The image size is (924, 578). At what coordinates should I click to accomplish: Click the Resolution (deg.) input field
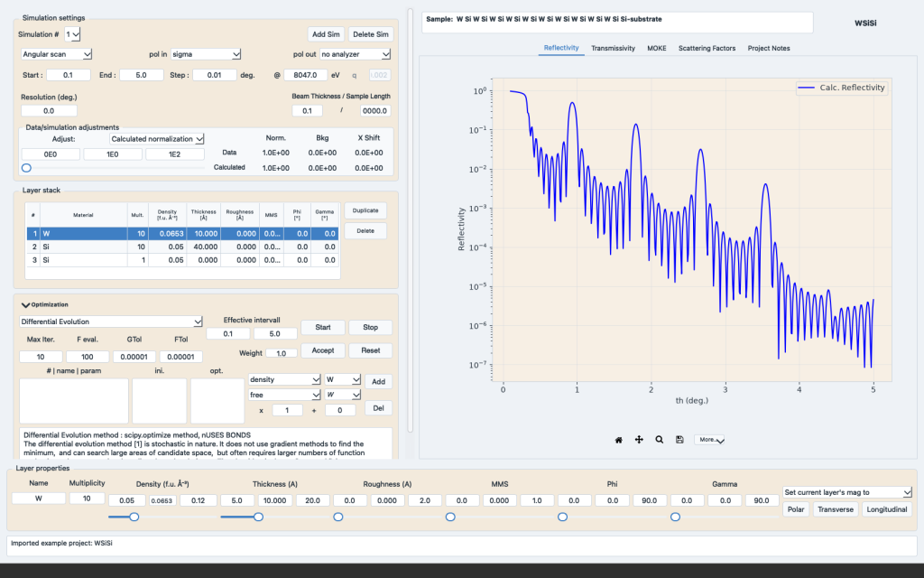49,111
